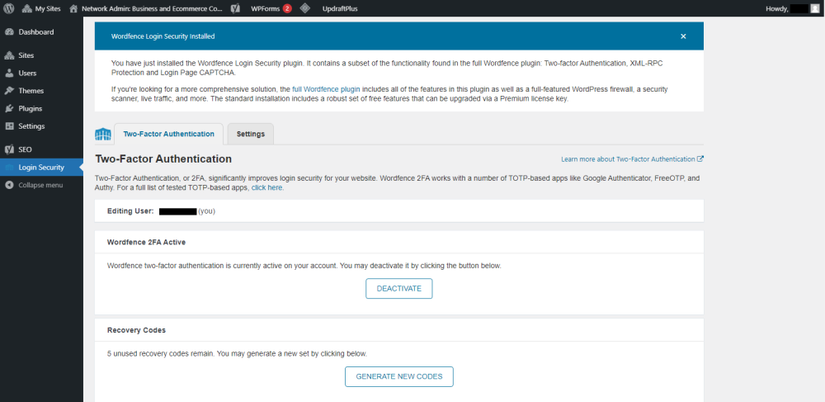This screenshot has width=825, height=402.
Task: Open My Sites menu
Action: click(42, 8)
